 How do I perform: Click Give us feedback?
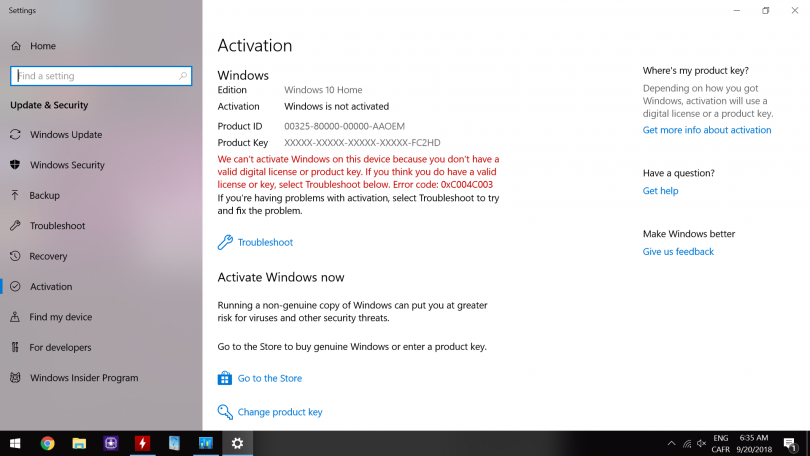click(678, 252)
